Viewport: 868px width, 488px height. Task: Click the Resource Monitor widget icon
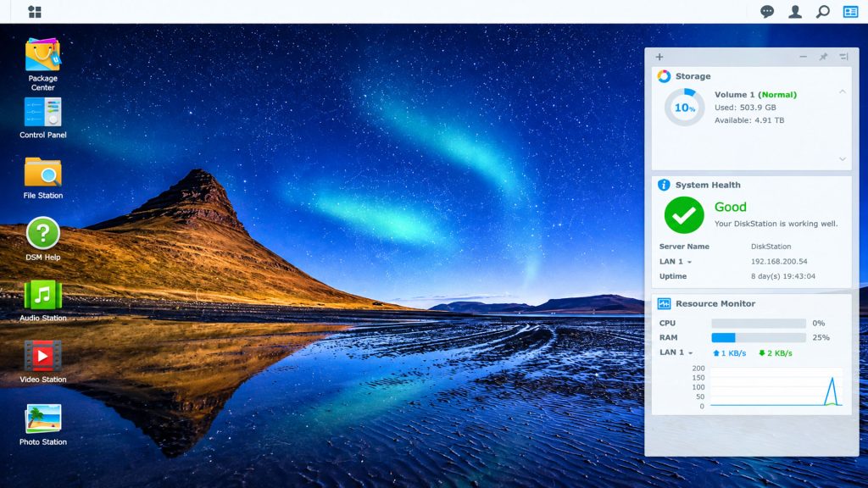[664, 304]
